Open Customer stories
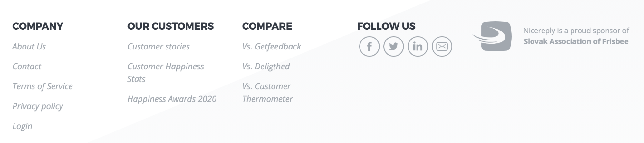The width and height of the screenshot is (644, 143). pyautogui.click(x=159, y=47)
